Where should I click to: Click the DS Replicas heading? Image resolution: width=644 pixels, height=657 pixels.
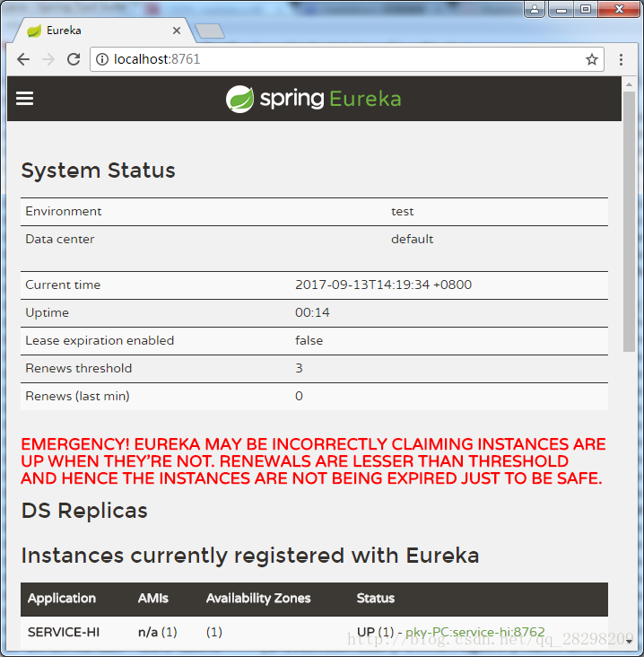click(84, 511)
